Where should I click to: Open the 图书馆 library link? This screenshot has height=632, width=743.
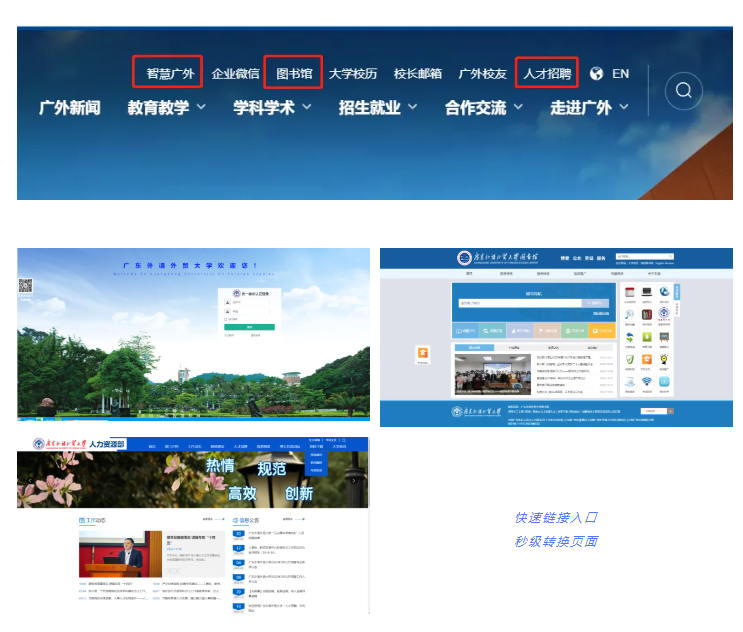click(293, 73)
